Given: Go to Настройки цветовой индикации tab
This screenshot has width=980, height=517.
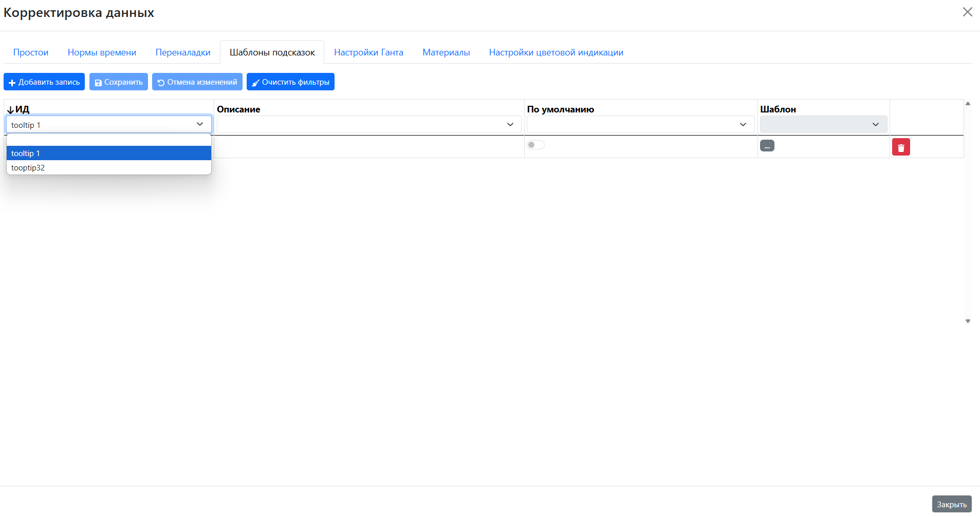Looking at the screenshot, I should [556, 52].
